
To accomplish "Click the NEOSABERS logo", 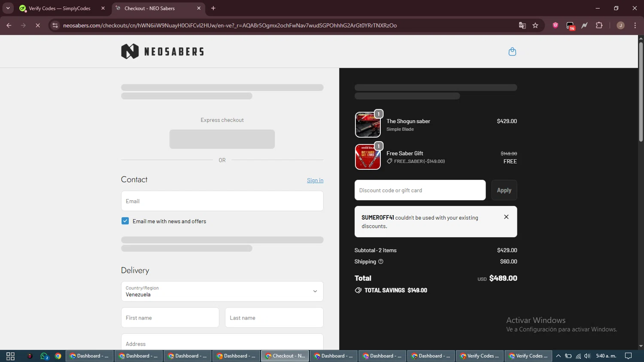I will pyautogui.click(x=162, y=51).
